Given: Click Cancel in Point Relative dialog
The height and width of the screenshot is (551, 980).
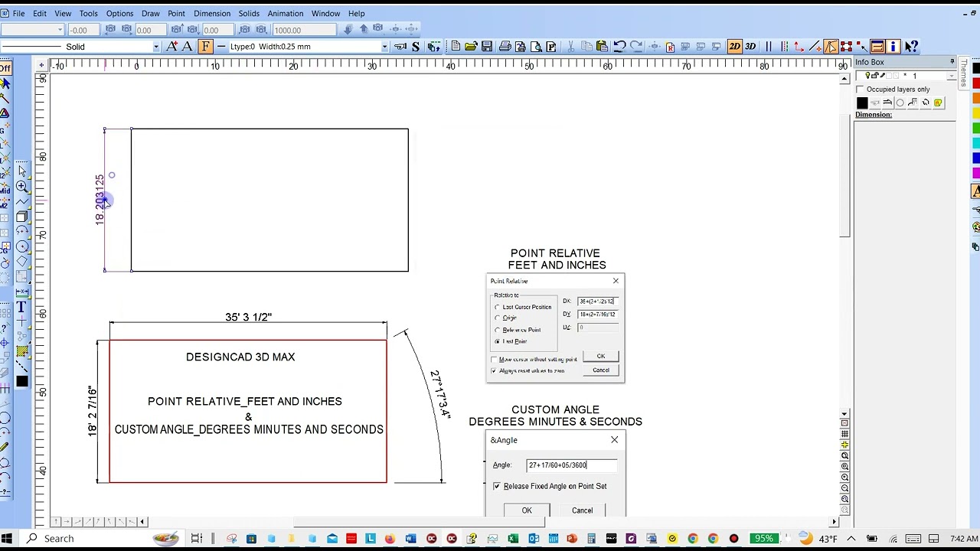Looking at the screenshot, I should point(601,370).
